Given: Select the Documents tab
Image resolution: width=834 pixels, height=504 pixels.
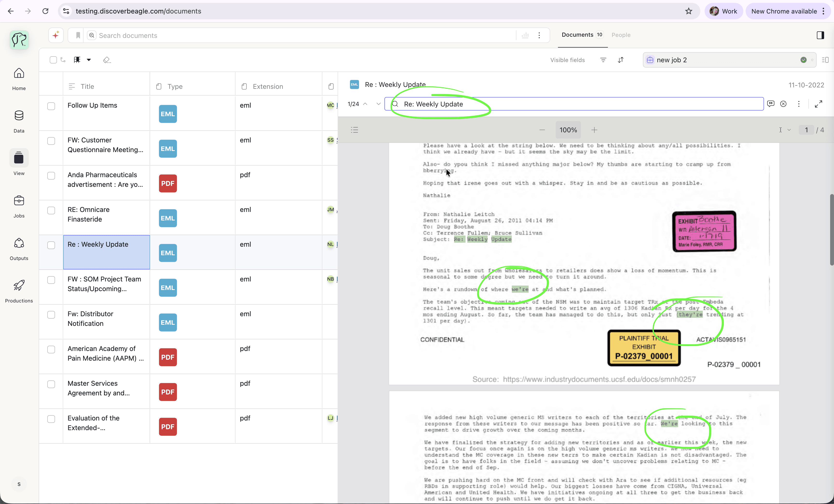Looking at the screenshot, I should (x=577, y=35).
